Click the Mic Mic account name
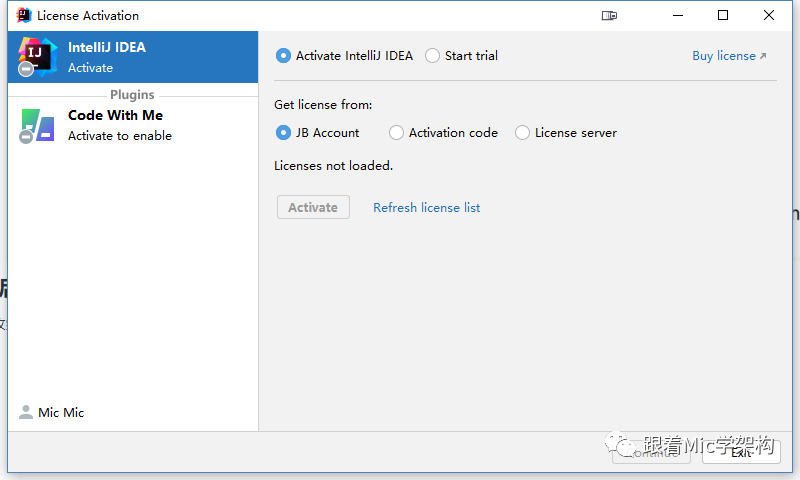 (61, 412)
